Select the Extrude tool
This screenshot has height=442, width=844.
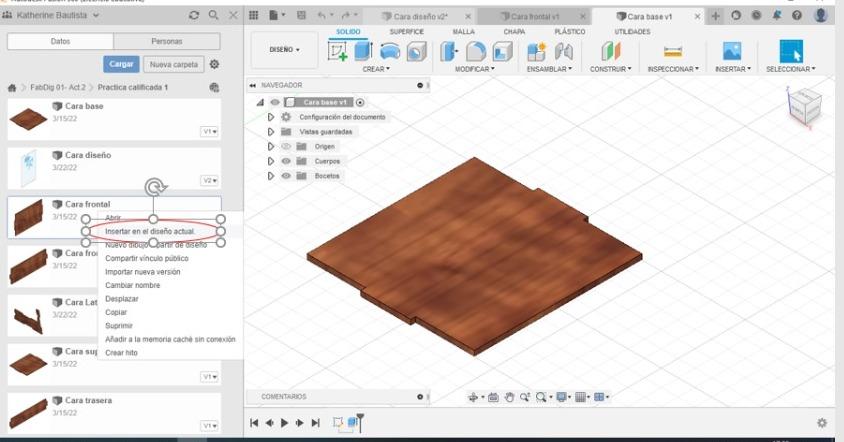click(x=363, y=52)
